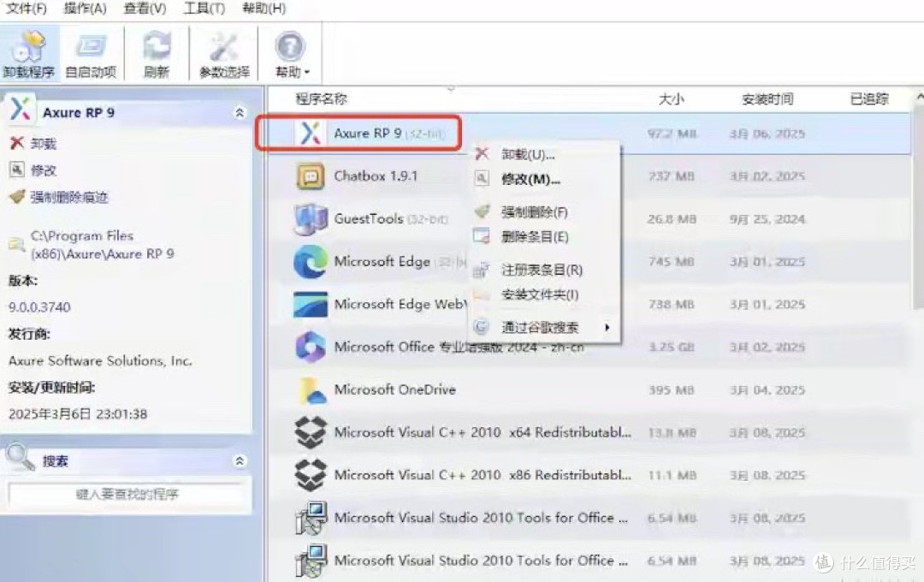Click the Refresh (刷新) toolbar icon

pyautogui.click(x=157, y=54)
